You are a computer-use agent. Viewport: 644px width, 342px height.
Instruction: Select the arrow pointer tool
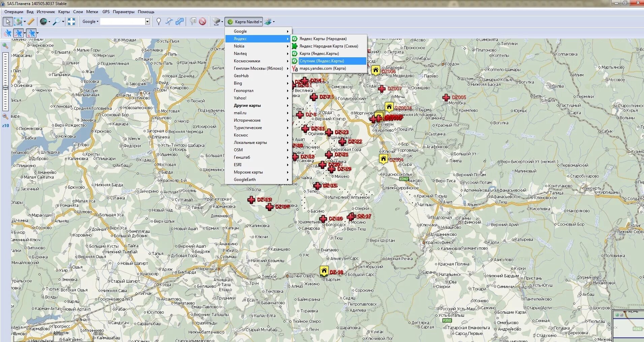click(8, 22)
